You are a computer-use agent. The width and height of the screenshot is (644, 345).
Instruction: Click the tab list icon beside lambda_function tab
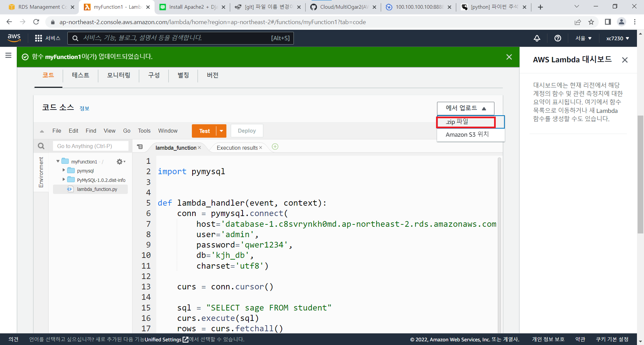pos(140,147)
